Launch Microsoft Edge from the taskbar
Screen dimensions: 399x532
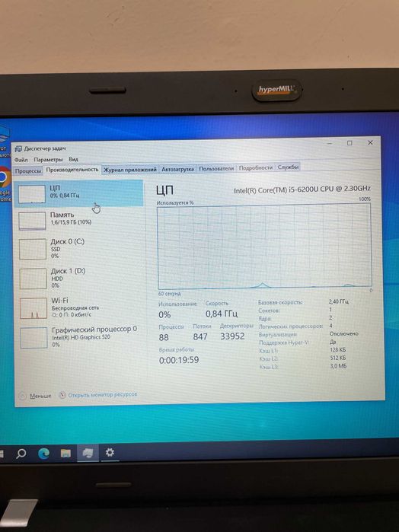click(43, 454)
